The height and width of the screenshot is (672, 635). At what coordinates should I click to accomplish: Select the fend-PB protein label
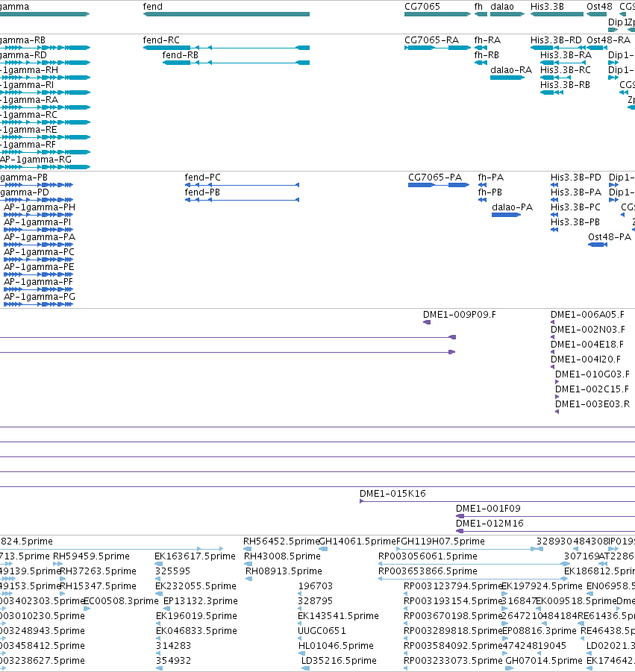click(202, 192)
